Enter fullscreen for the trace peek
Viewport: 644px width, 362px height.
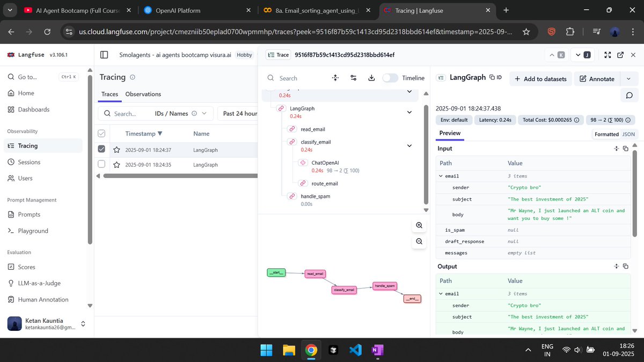tap(608, 55)
